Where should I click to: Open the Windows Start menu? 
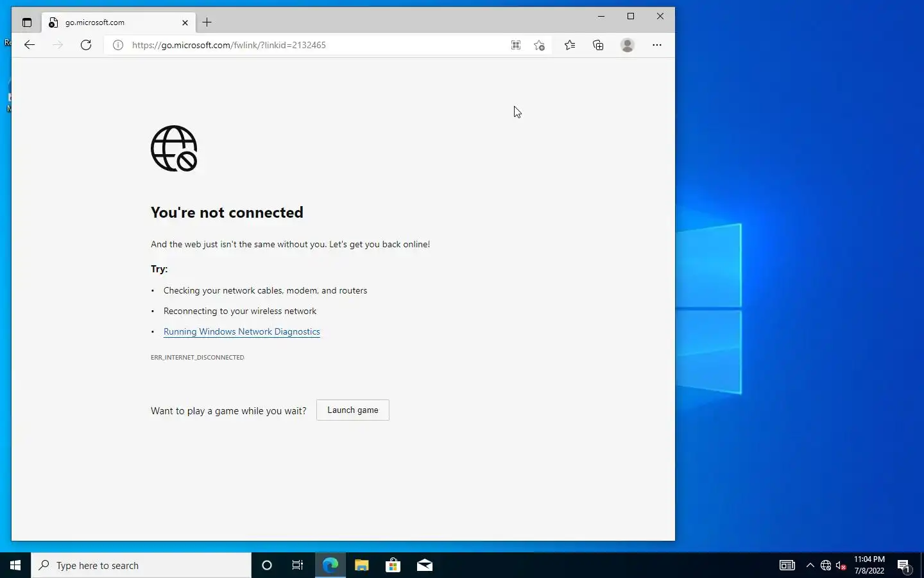(15, 565)
